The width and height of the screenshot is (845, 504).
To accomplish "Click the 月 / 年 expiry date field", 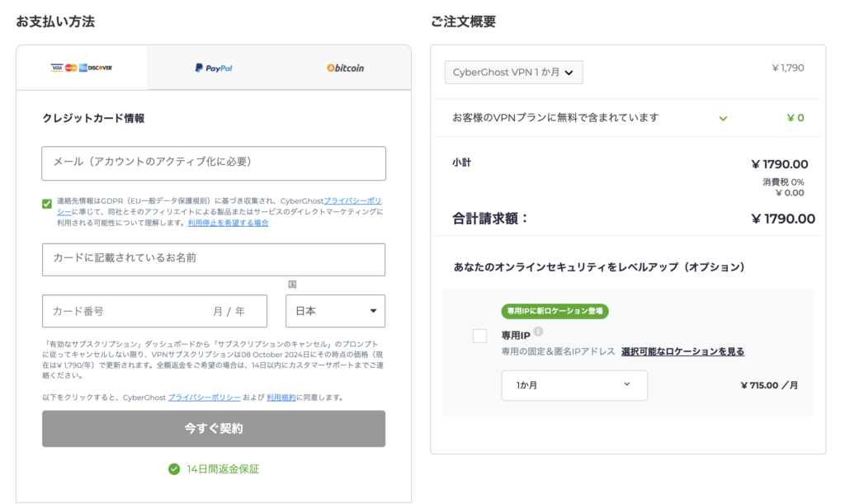I will coord(229,311).
